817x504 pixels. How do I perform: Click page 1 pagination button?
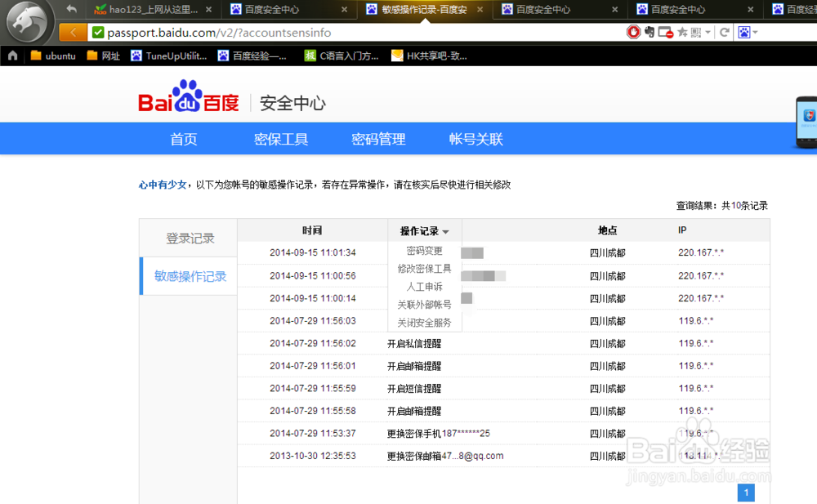coord(746,493)
